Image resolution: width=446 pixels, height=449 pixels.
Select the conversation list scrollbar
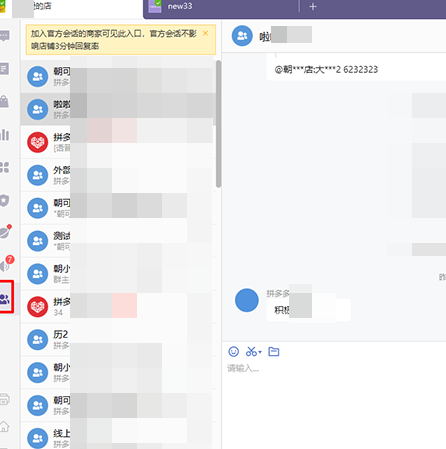[x=218, y=124]
